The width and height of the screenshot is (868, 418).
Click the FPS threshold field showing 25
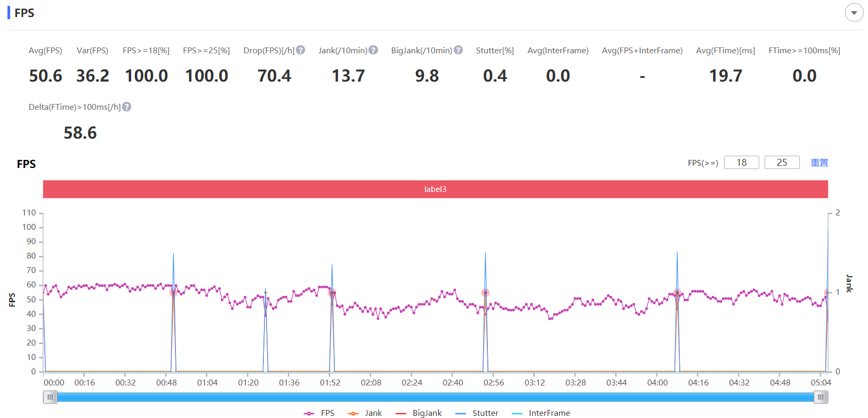(782, 163)
